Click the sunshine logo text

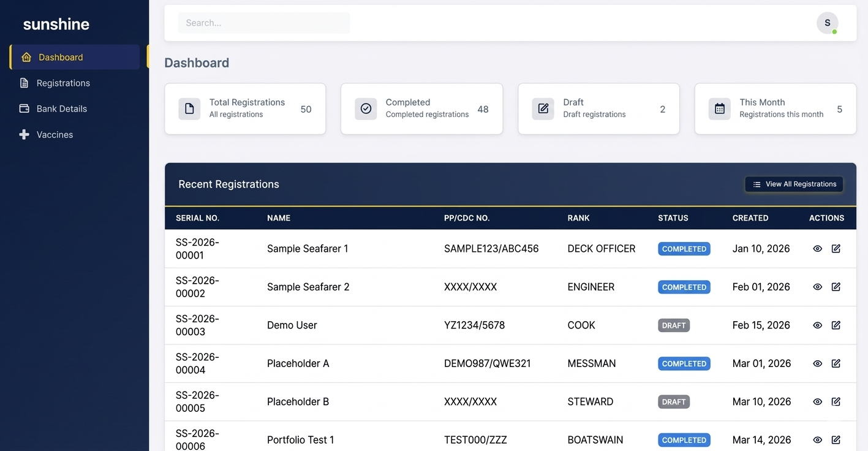pyautogui.click(x=56, y=24)
